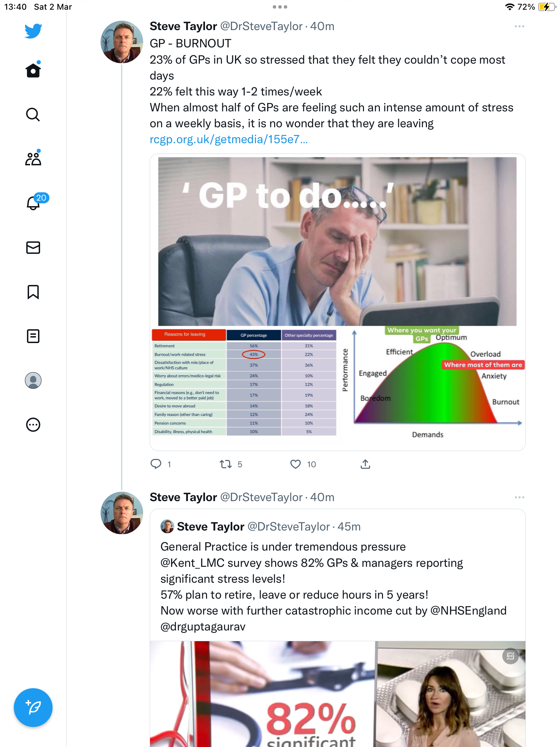The image size is (560, 747).
Task: Open Bookmarks icon in sidebar
Action: [33, 292]
